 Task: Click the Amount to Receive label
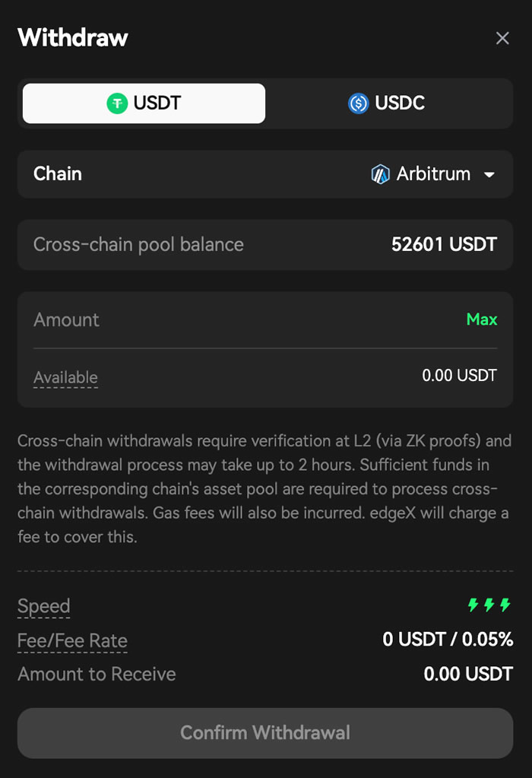[97, 674]
